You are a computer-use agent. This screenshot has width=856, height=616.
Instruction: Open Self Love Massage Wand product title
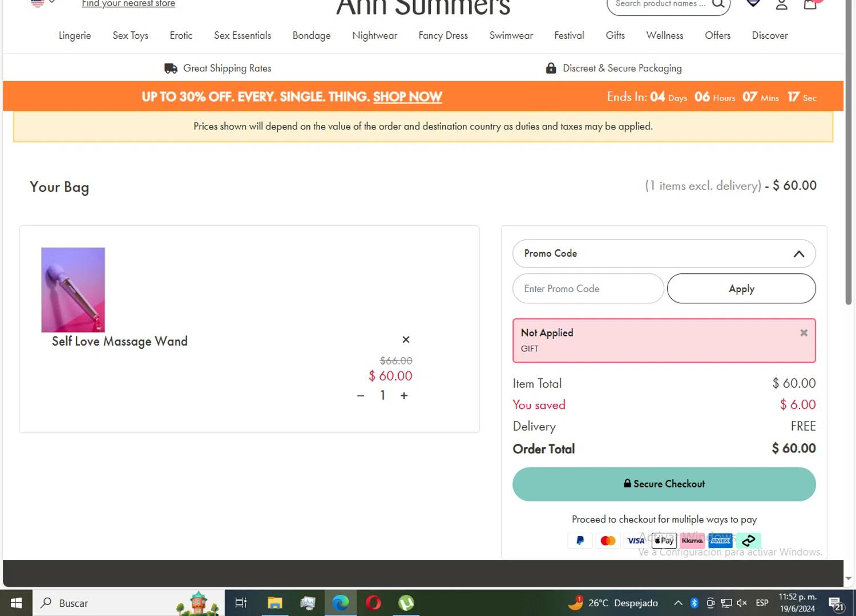click(120, 341)
